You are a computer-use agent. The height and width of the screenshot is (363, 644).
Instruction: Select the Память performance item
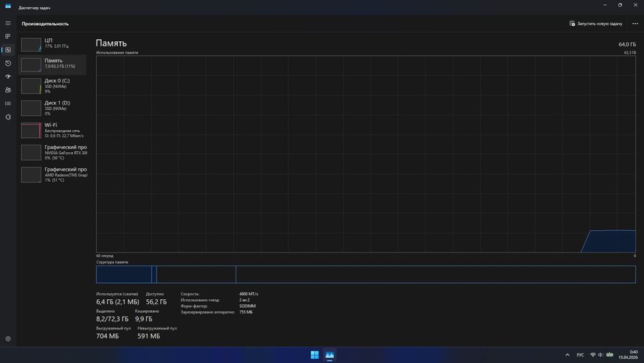[x=53, y=64]
